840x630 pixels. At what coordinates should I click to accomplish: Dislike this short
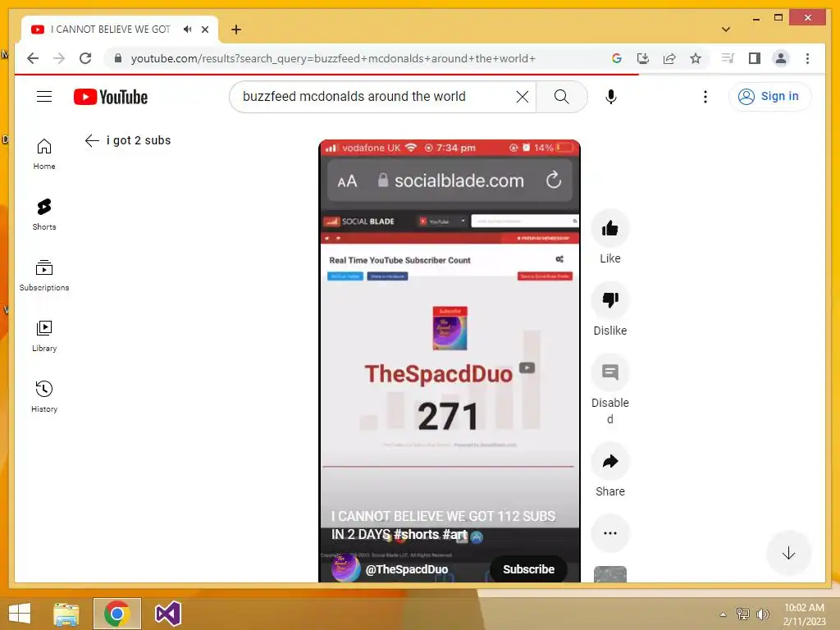click(x=609, y=300)
